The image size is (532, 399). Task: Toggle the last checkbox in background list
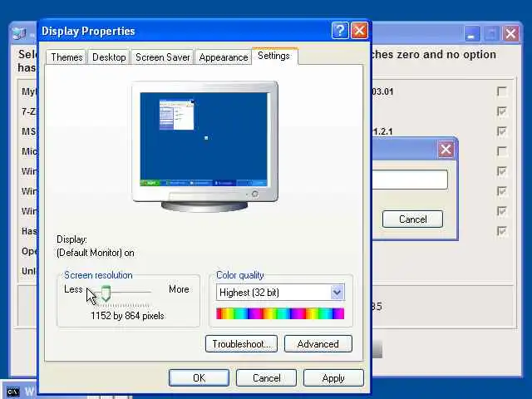click(502, 231)
